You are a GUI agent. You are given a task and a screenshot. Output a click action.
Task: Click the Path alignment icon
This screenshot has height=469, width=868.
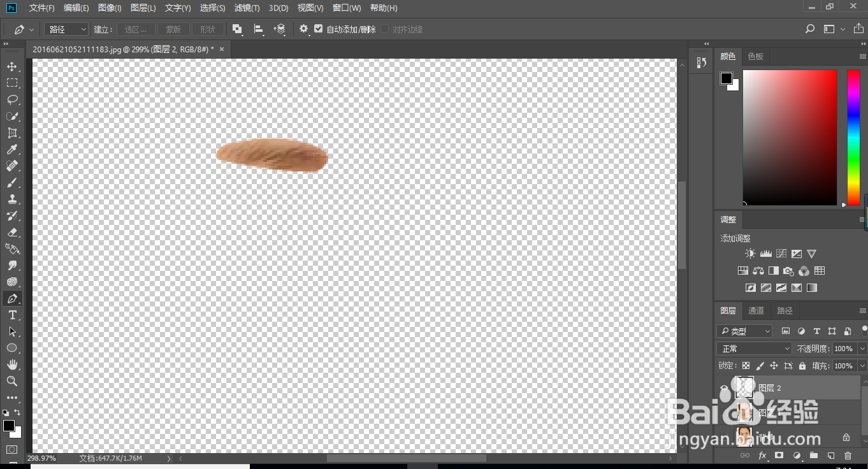point(258,29)
